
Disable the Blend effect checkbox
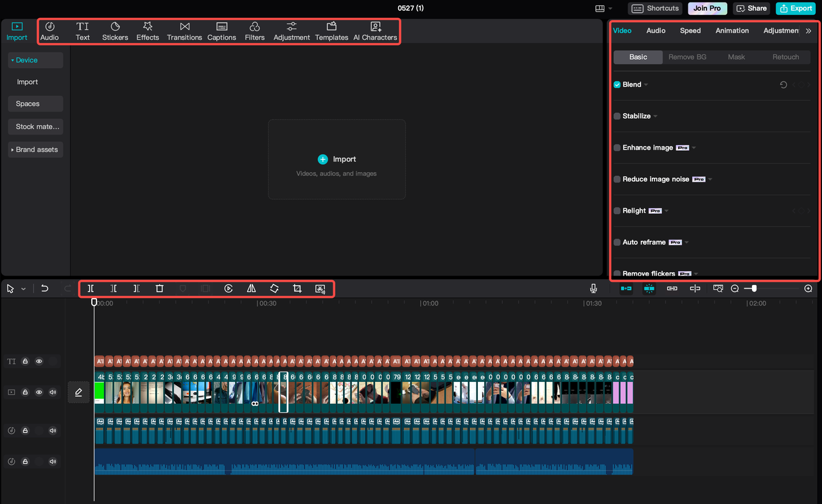(616, 84)
